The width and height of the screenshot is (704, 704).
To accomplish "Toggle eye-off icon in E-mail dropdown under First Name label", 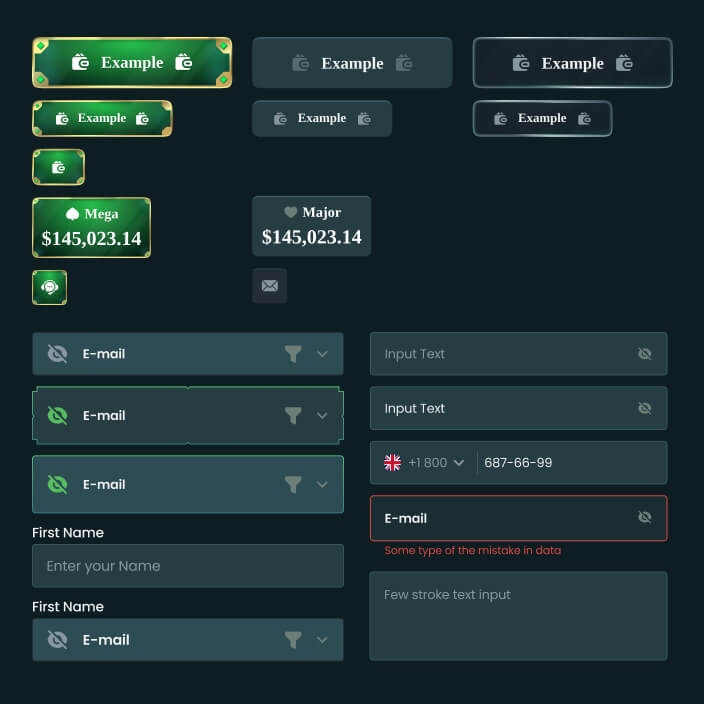I will click(57, 640).
